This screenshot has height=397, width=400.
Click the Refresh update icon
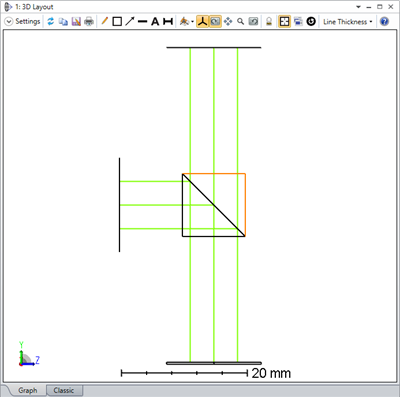pos(51,22)
